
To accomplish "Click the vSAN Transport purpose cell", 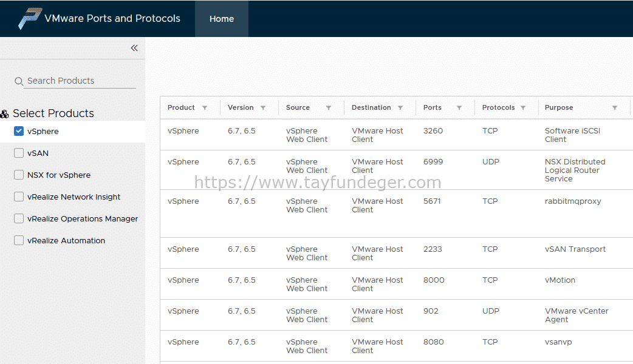I will click(575, 249).
